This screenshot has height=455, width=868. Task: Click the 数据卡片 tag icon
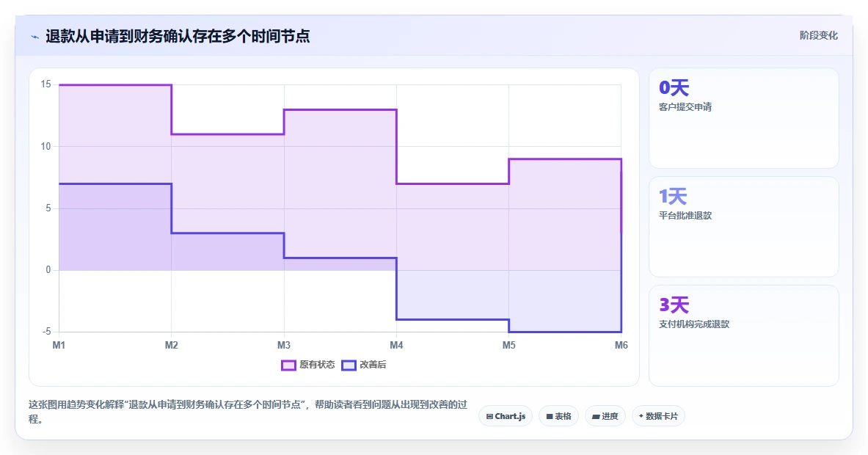point(641,415)
